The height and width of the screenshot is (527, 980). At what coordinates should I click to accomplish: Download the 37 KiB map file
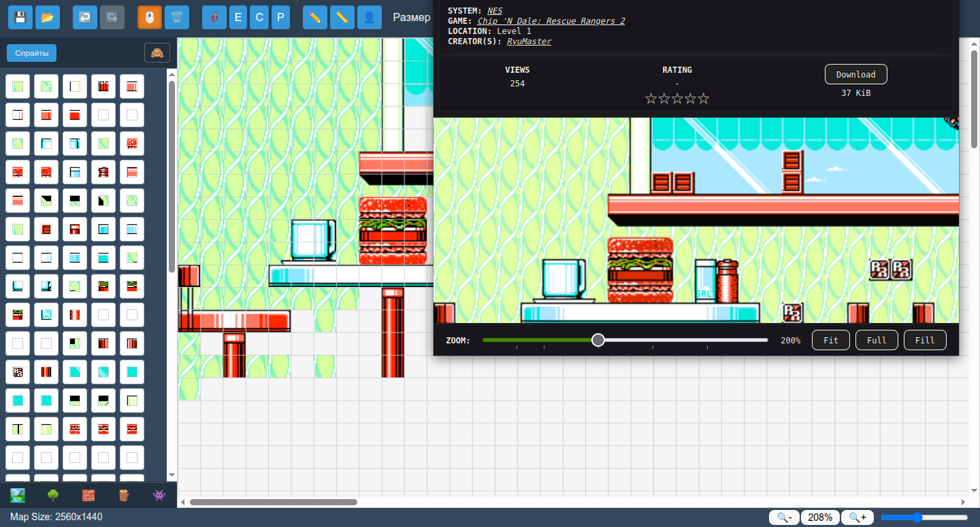[855, 74]
